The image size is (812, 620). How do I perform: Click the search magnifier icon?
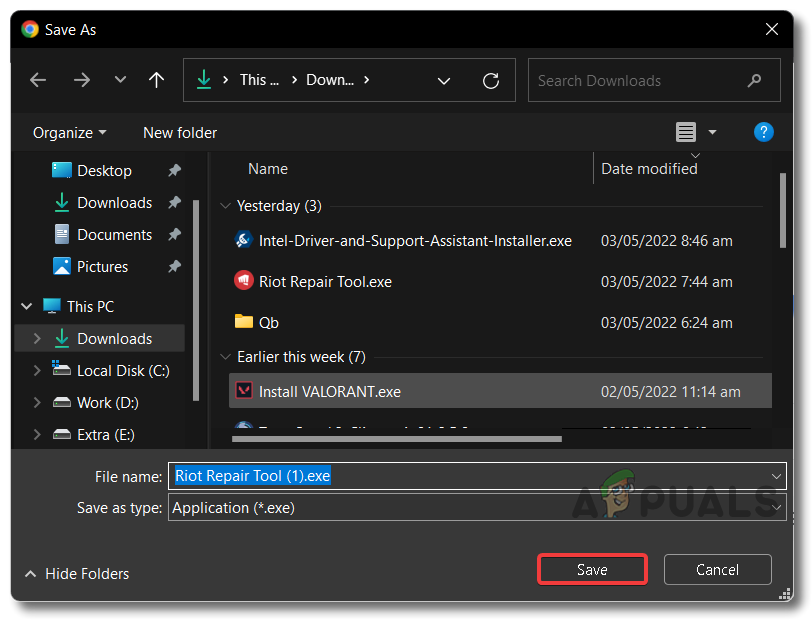(x=754, y=80)
